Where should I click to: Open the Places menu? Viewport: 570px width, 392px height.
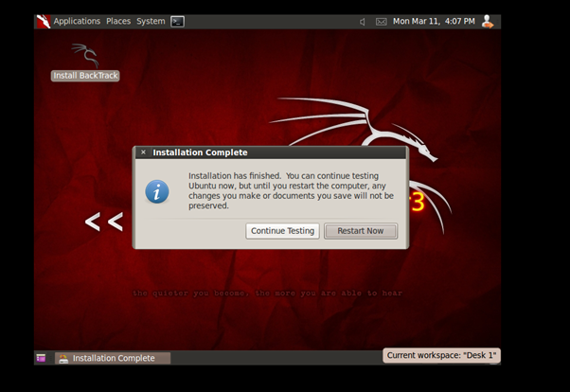coord(118,21)
